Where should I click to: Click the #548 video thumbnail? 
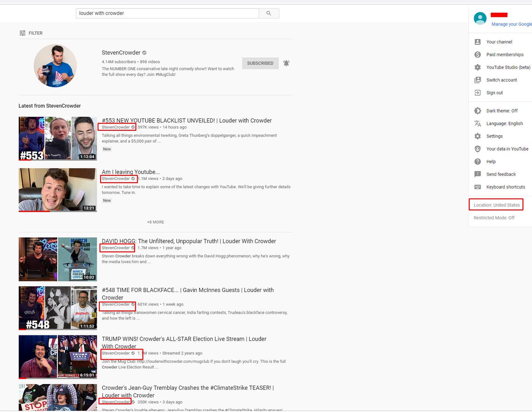click(x=58, y=308)
